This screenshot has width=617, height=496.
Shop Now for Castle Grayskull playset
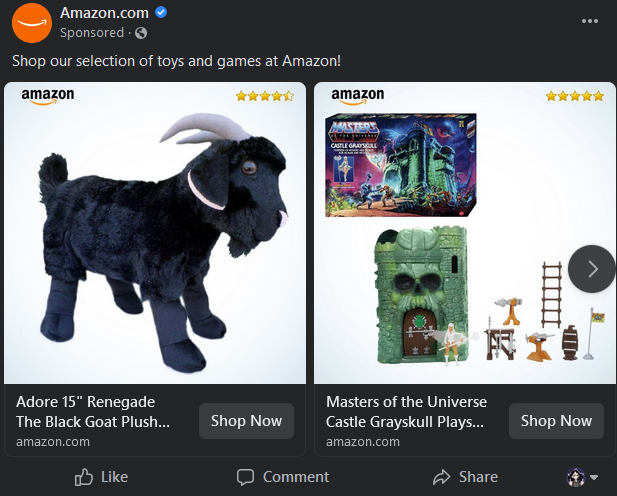pyautogui.click(x=556, y=421)
